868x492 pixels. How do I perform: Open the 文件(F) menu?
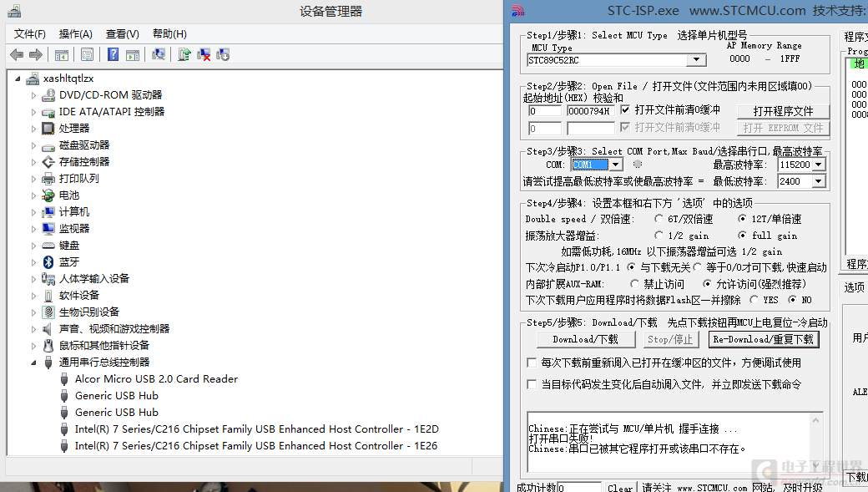coord(30,34)
